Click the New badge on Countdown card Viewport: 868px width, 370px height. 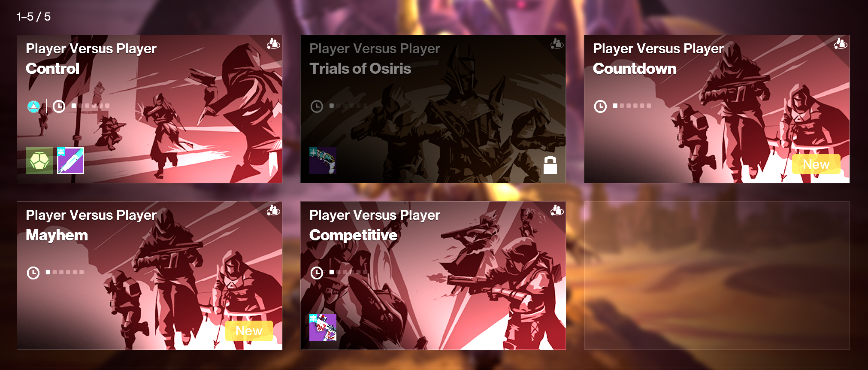[x=816, y=164]
